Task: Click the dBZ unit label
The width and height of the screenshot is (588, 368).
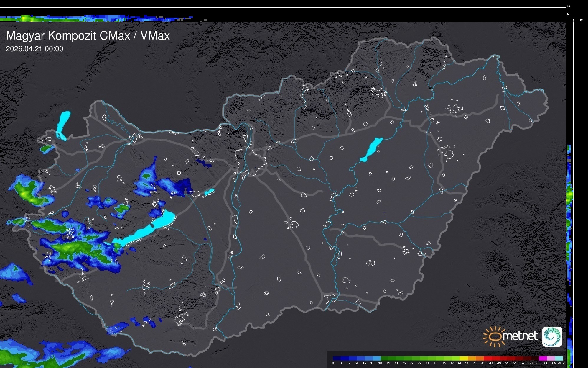Action: tap(561, 363)
